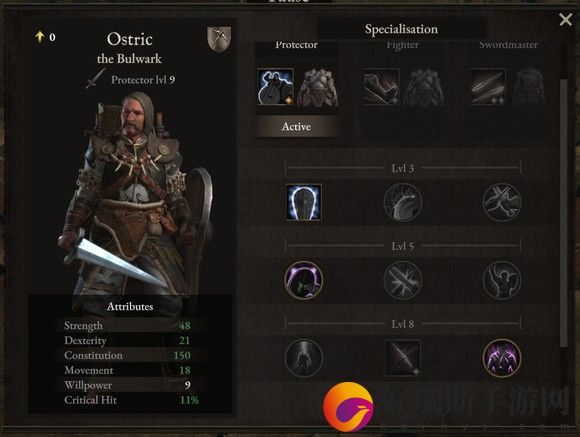
Task: Select the glowing shield Lvl 3 skill
Action: 304,203
